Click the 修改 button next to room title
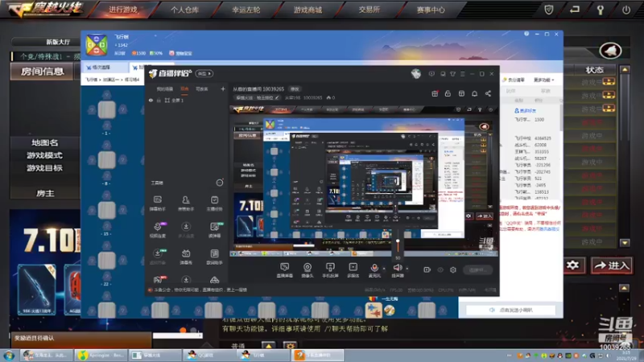 pos(295,88)
